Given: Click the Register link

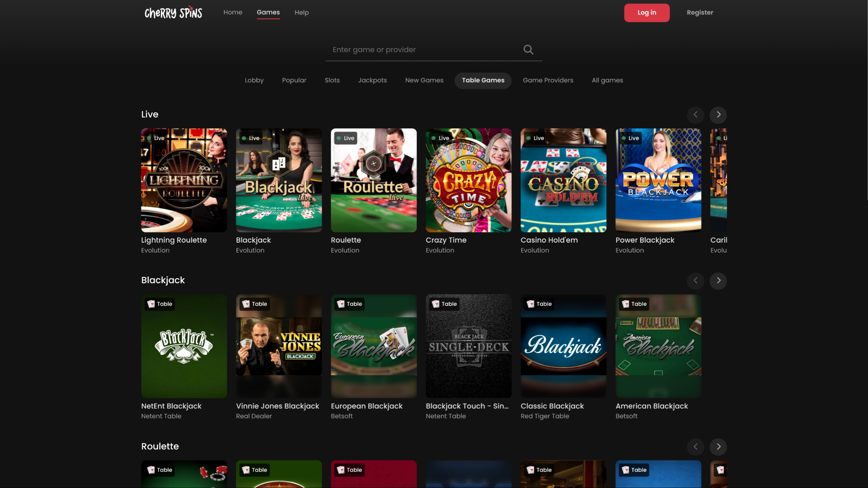Looking at the screenshot, I should click(x=699, y=12).
